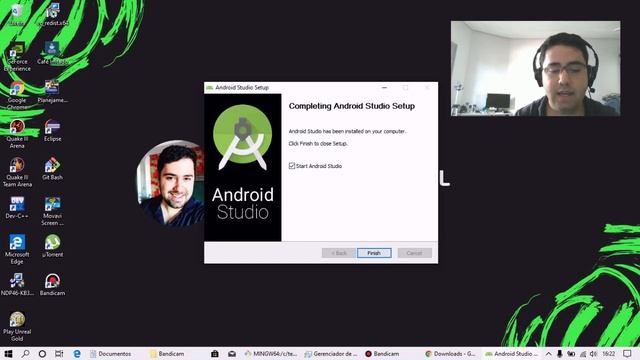
Task: Click the circular profile photo
Action: [x=170, y=183]
